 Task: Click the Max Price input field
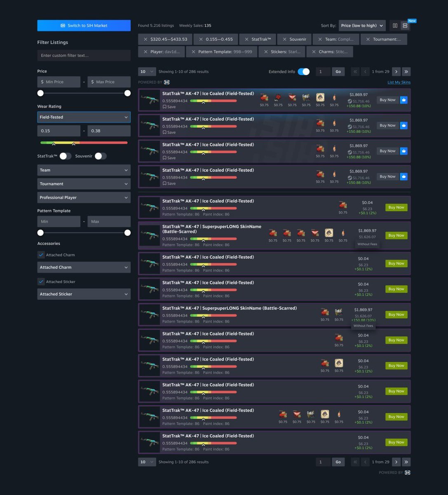109,82
